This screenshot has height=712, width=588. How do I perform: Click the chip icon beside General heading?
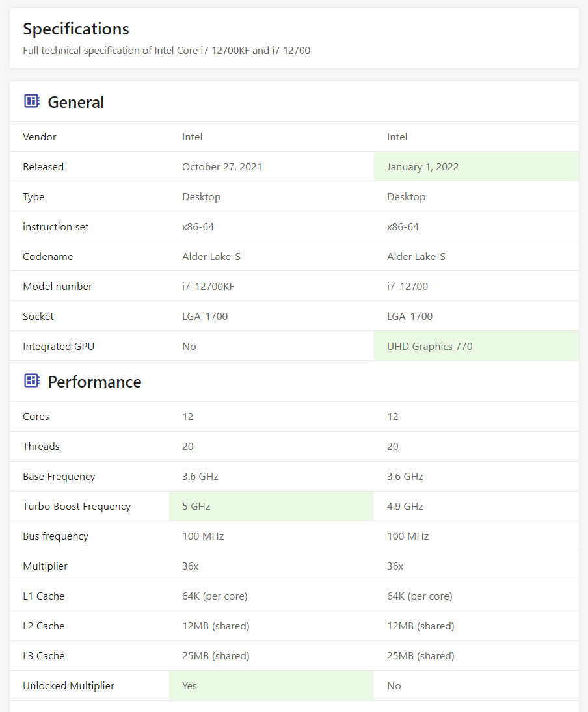[x=31, y=101]
